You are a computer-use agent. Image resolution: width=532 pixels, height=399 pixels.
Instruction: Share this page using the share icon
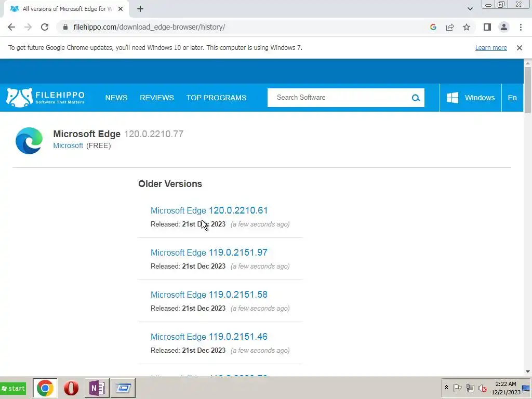[450, 27]
